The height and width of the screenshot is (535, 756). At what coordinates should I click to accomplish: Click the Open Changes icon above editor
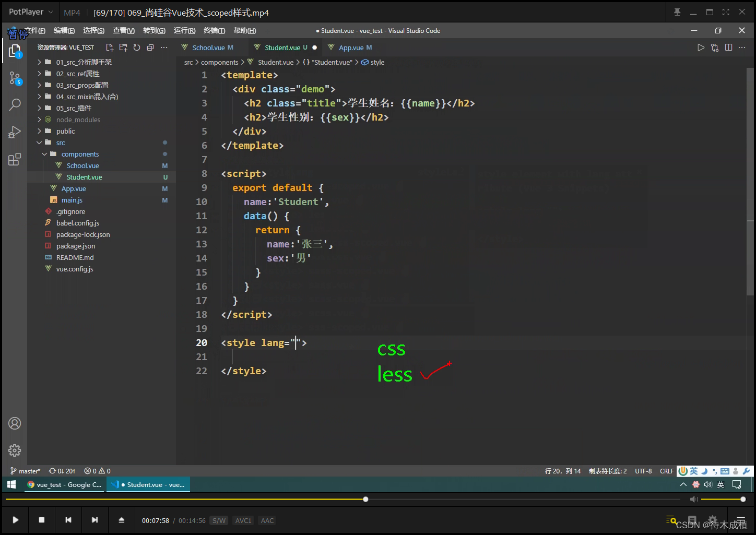(715, 47)
